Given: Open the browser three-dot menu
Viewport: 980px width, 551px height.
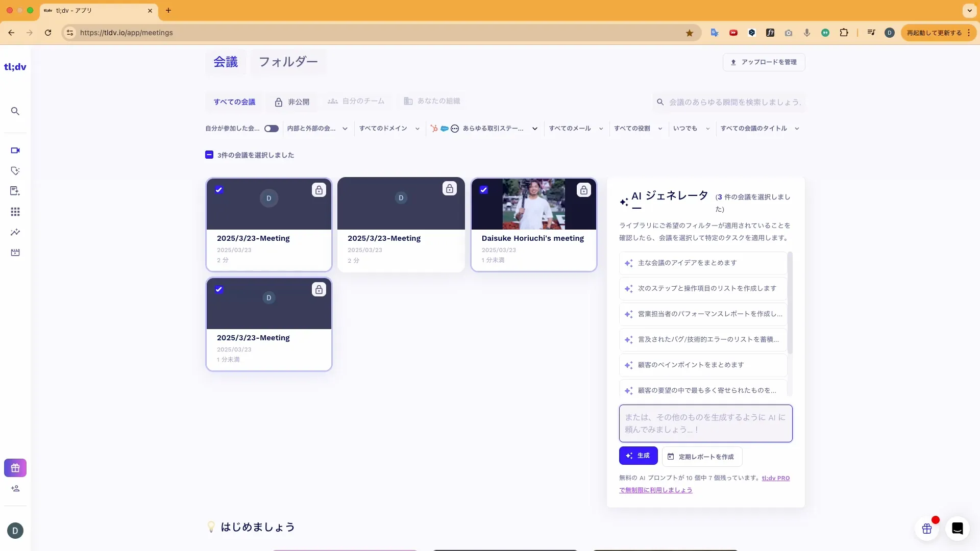Looking at the screenshot, I should tap(969, 33).
